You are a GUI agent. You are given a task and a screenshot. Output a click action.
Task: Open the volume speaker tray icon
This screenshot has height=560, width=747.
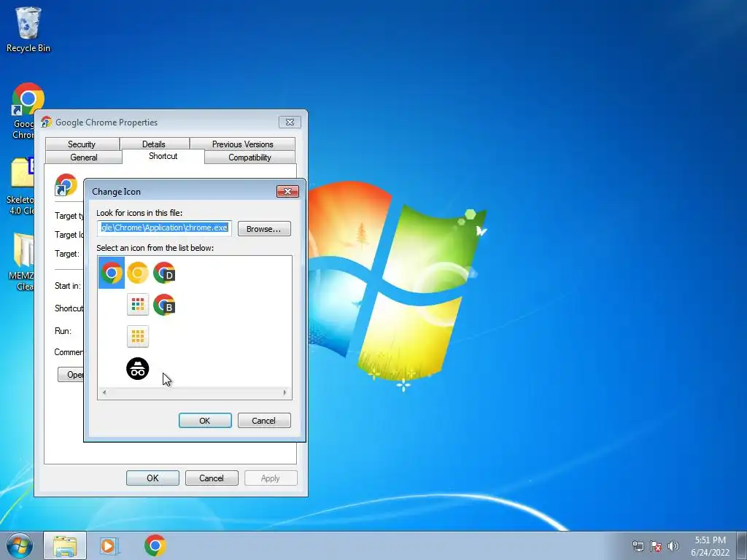tap(673, 546)
